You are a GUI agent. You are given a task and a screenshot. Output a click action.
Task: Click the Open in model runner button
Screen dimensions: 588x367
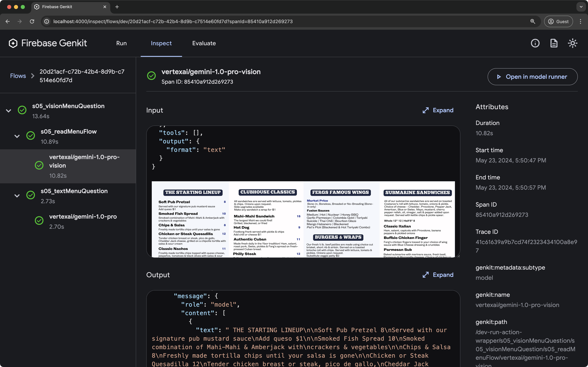pos(532,77)
